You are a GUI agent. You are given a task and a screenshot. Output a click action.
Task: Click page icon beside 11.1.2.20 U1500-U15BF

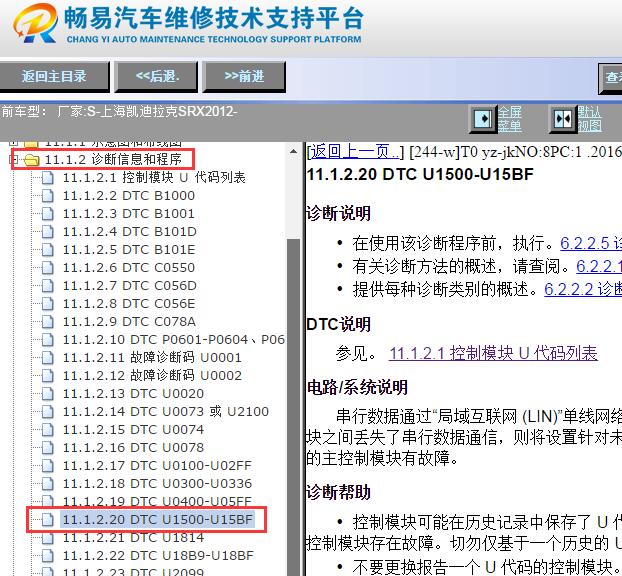(48, 519)
